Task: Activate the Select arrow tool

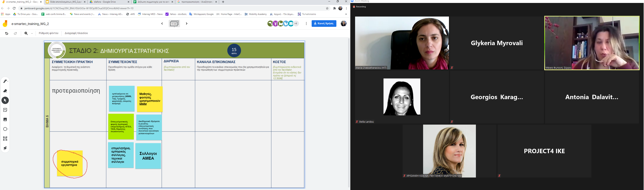Action: 5,101
